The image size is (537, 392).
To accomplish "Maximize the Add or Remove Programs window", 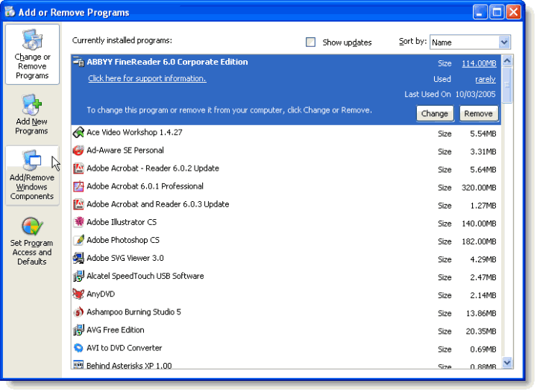I will tap(497, 13).
